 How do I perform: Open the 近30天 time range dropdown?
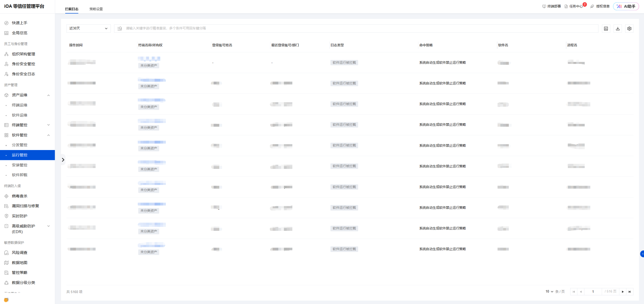coord(88,28)
